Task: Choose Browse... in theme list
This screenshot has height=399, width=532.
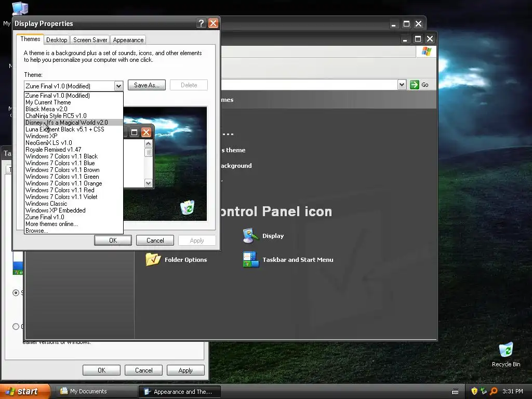Action: coord(74,231)
